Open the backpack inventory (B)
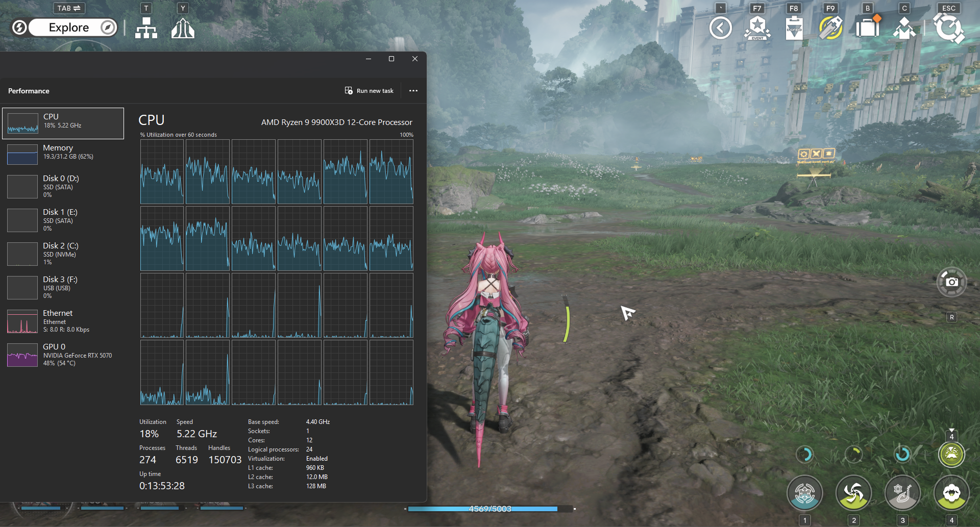 [868, 27]
